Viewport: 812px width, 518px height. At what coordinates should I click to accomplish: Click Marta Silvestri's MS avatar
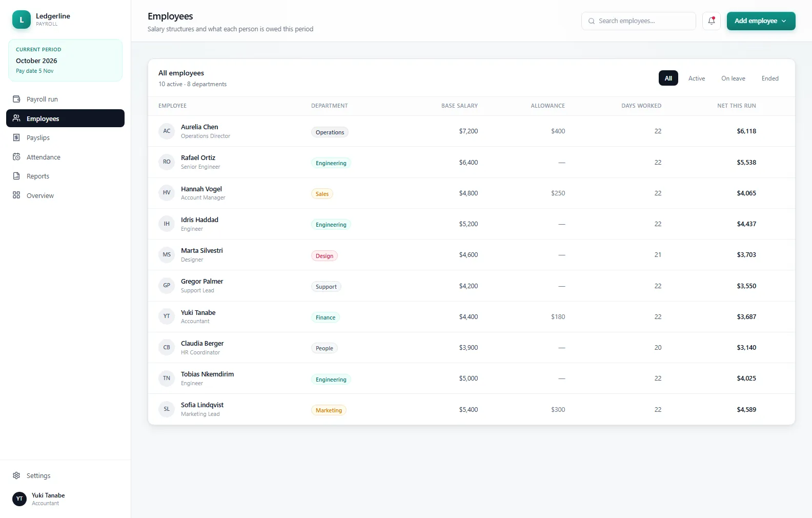[167, 255]
